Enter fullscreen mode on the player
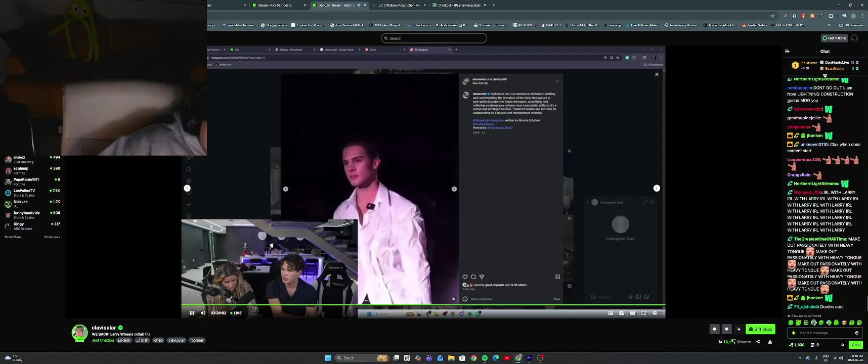The width and height of the screenshot is (868, 364). (643, 313)
